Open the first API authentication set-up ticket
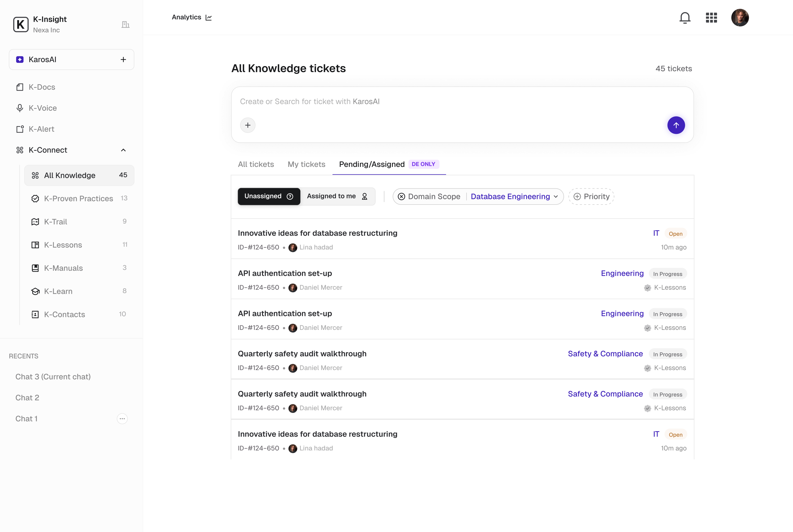The width and height of the screenshot is (793, 532). [x=462, y=279]
